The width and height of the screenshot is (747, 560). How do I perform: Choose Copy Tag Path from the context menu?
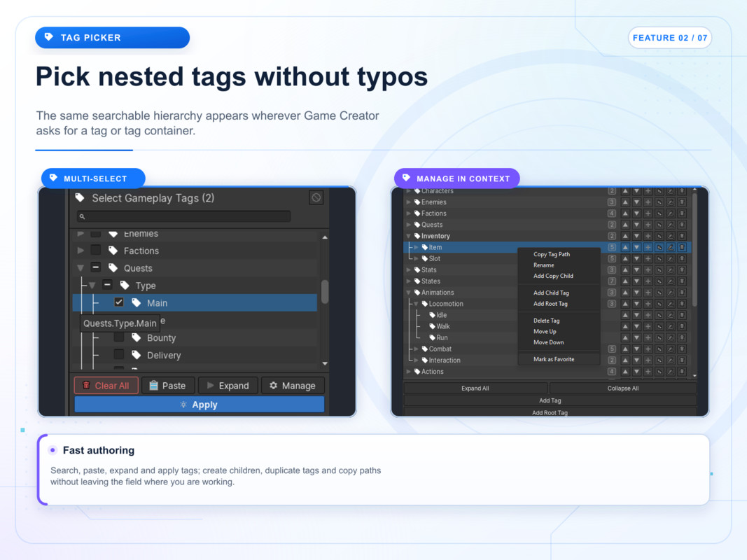click(551, 254)
